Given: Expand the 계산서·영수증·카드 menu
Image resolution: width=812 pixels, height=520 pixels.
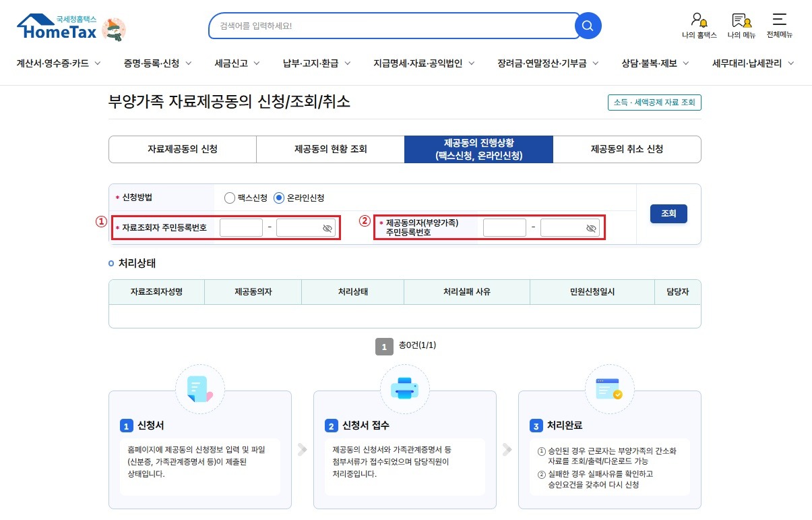Looking at the screenshot, I should pos(59,63).
